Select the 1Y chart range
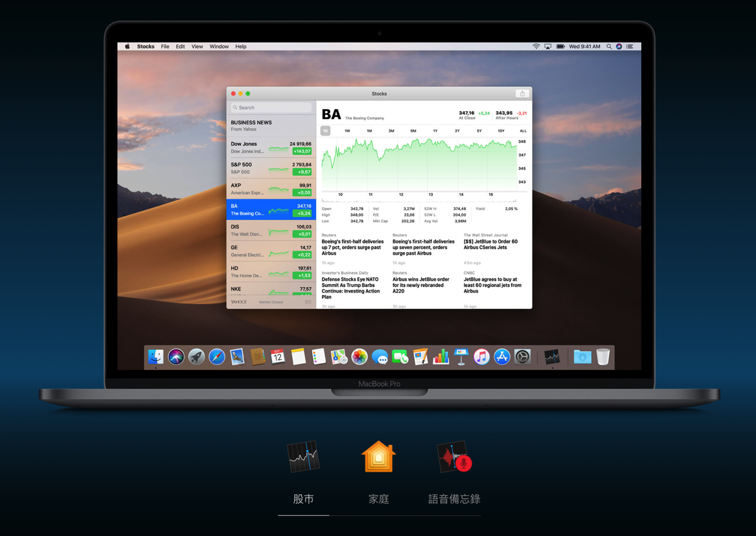The width and height of the screenshot is (756, 536). click(x=435, y=131)
